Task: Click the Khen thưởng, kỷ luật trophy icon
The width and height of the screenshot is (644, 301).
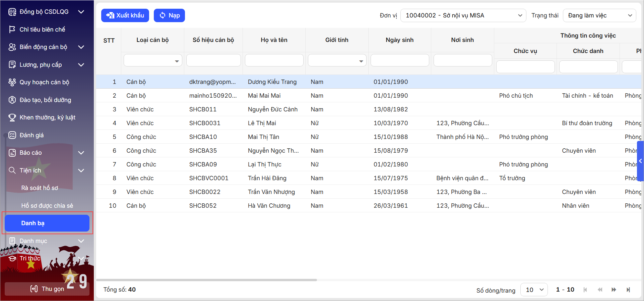Action: (12, 117)
